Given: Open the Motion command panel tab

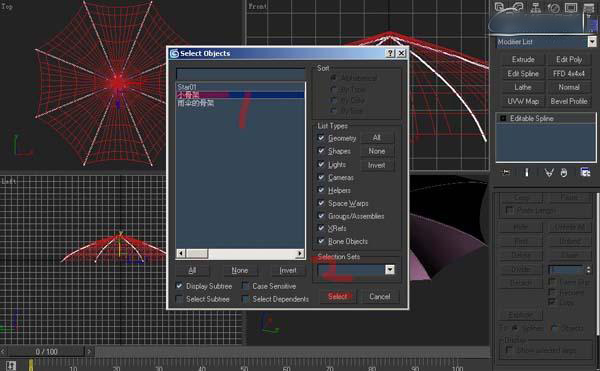Looking at the screenshot, I should [x=553, y=8].
